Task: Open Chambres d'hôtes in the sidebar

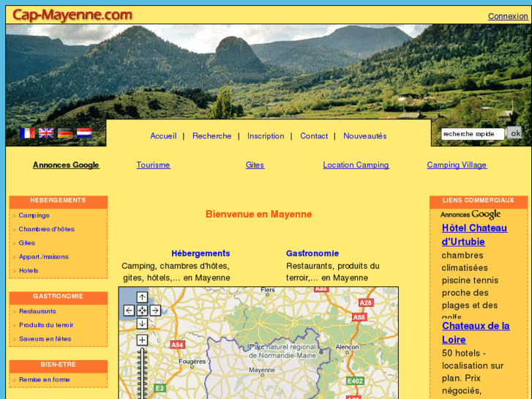Action: click(47, 229)
